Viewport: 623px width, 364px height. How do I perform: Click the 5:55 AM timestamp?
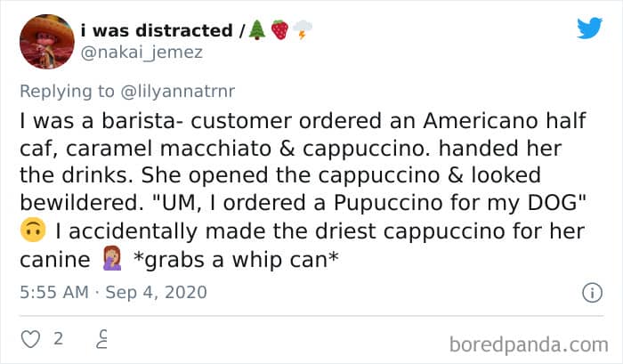pos(54,293)
